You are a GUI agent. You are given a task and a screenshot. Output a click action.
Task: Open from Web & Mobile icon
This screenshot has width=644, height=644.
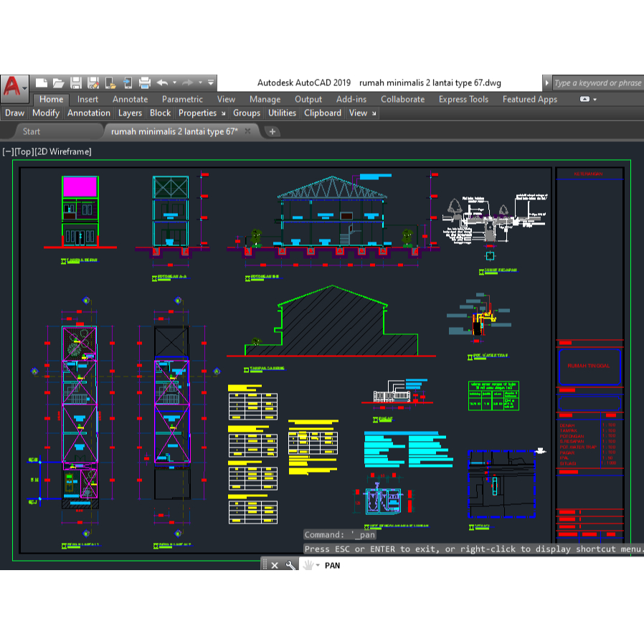(x=110, y=83)
